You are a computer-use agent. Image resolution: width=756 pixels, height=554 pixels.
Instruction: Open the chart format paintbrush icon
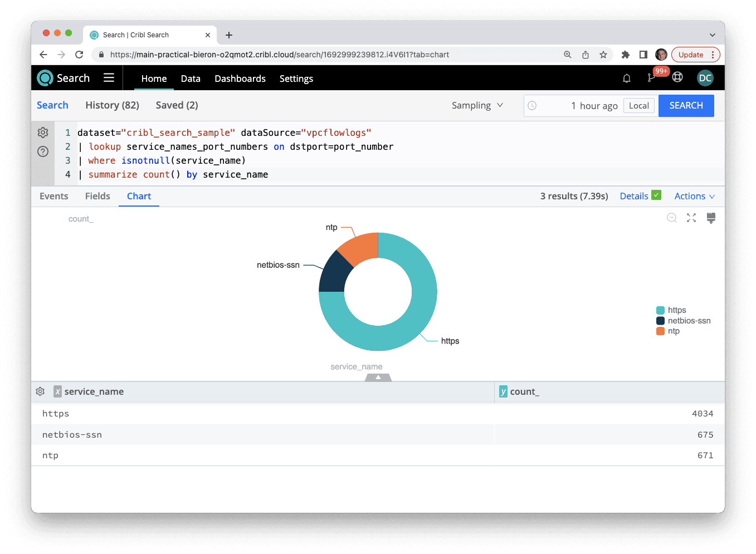tap(711, 218)
